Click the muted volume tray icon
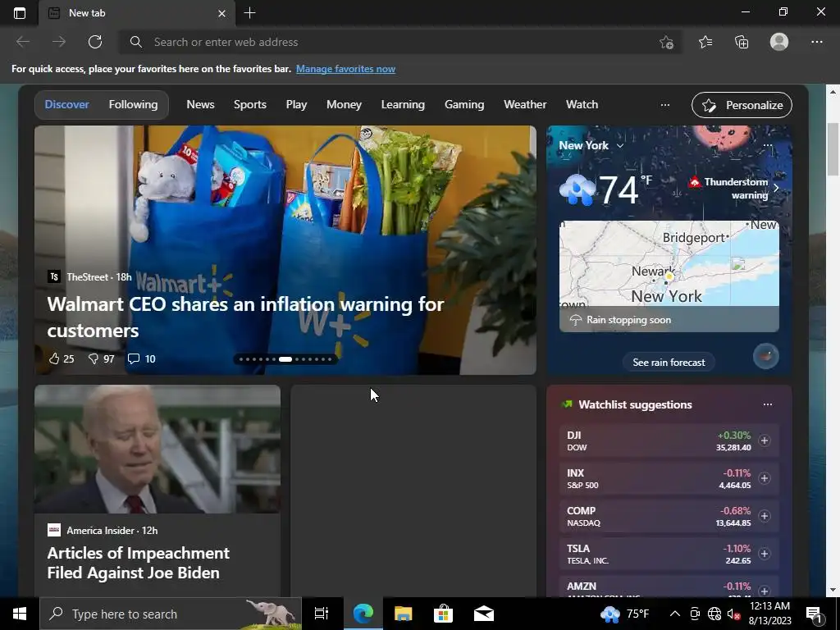 pyautogui.click(x=733, y=614)
